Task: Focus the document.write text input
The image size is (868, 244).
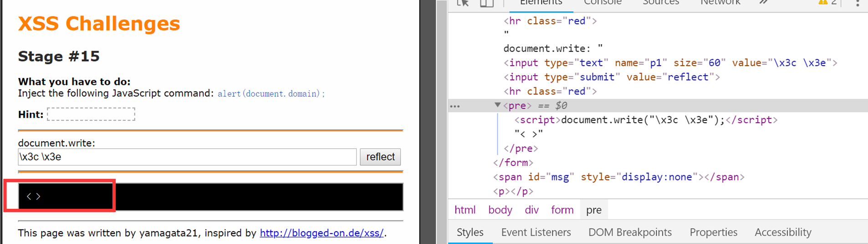Action: tap(187, 157)
